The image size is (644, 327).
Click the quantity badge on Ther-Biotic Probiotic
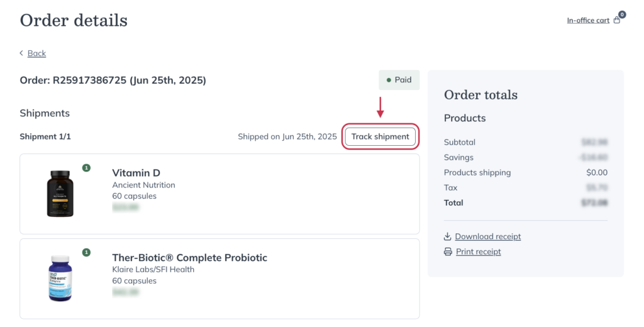(86, 252)
